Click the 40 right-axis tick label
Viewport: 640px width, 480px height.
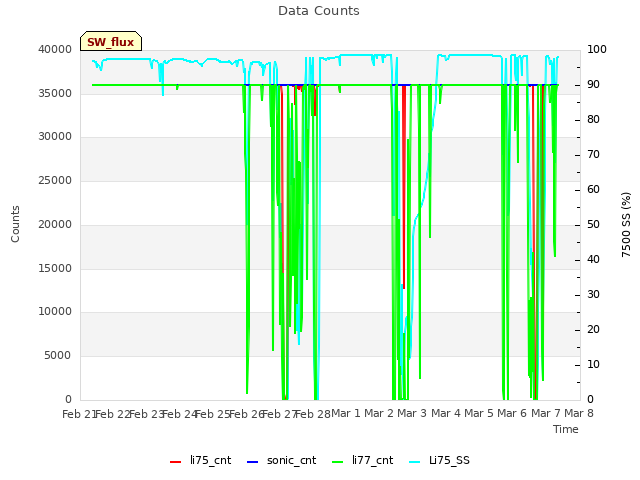(x=593, y=260)
